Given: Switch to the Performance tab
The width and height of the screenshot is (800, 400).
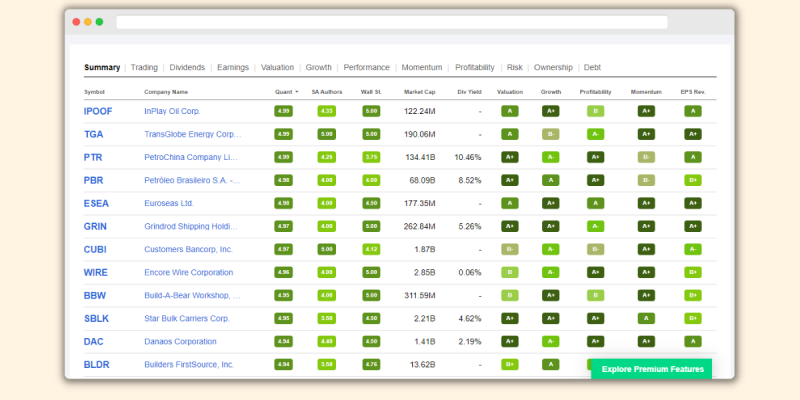Looking at the screenshot, I should tap(366, 67).
